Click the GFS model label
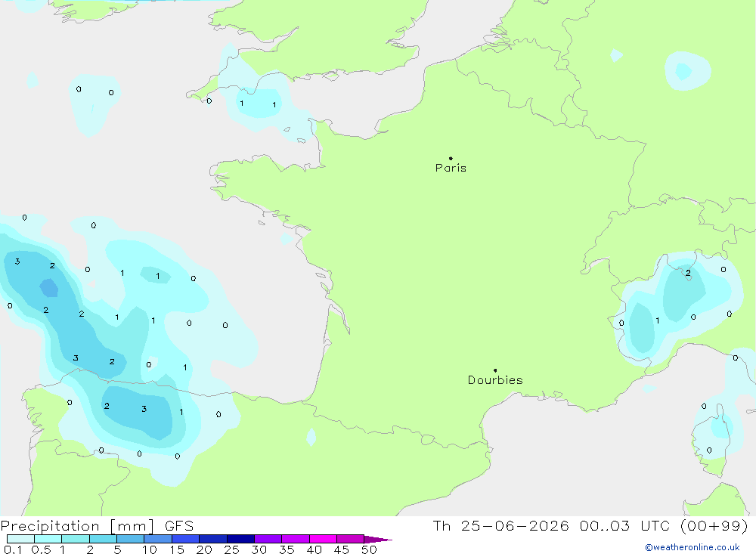 (179, 526)
